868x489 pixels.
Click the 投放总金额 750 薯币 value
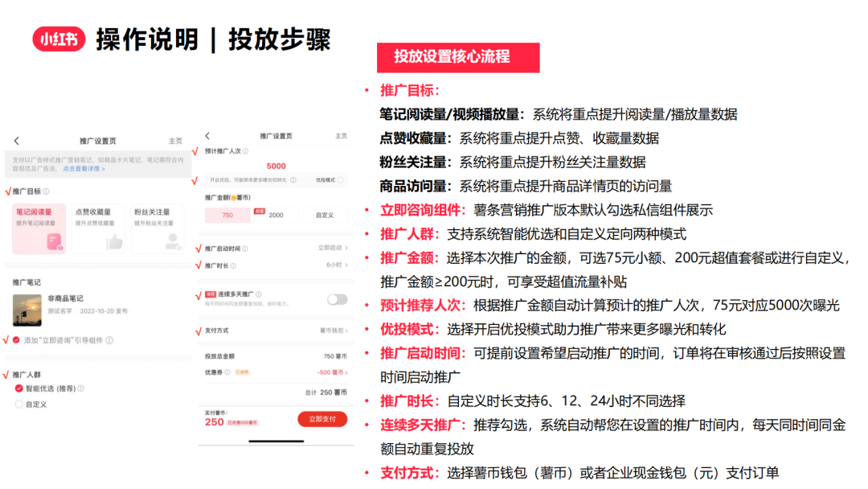335,356
